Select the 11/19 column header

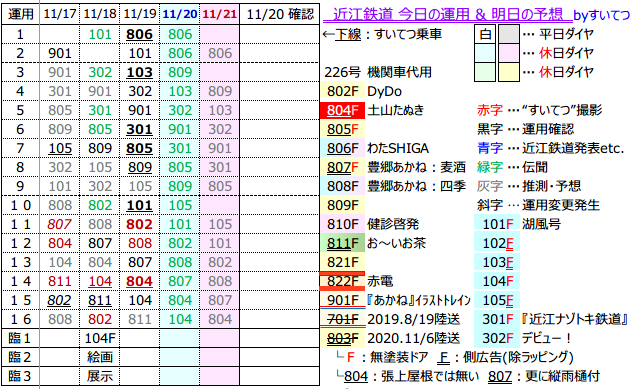coord(139,15)
